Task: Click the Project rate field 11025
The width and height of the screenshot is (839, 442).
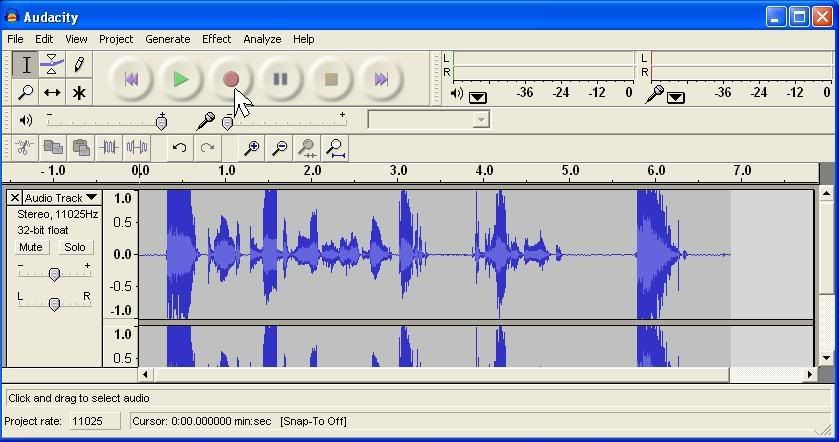Action: (95, 421)
